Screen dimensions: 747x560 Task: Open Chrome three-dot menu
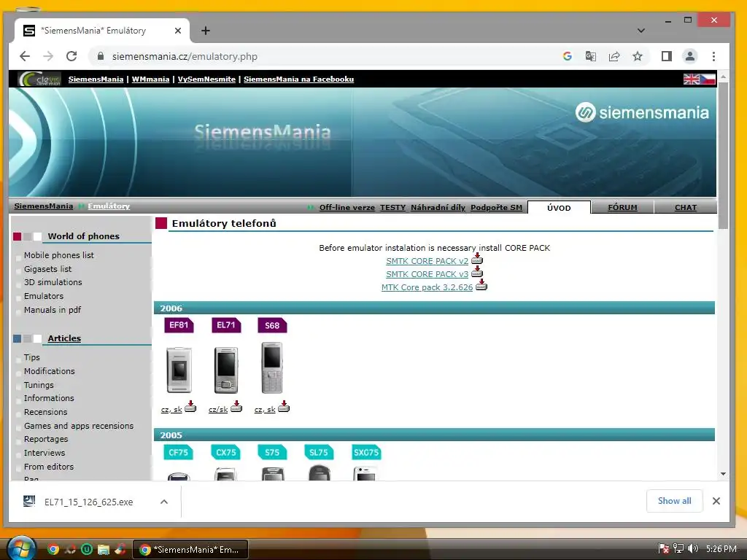(x=713, y=56)
